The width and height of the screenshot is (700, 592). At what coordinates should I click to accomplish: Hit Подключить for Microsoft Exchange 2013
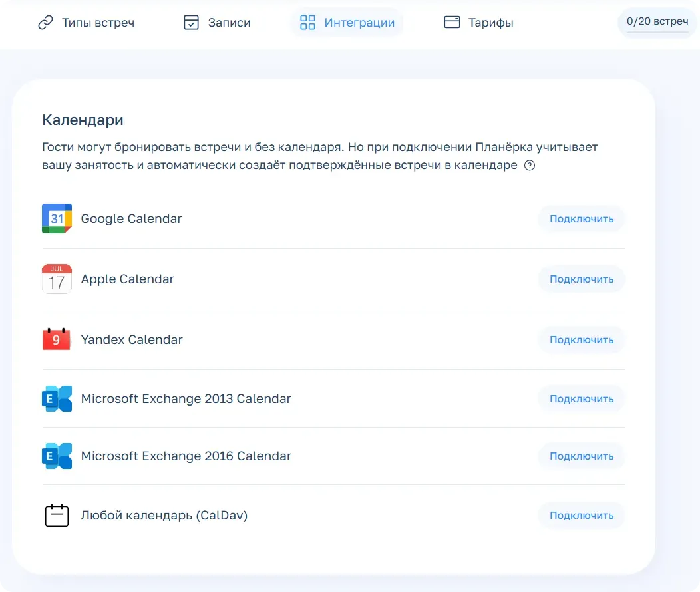click(x=581, y=399)
